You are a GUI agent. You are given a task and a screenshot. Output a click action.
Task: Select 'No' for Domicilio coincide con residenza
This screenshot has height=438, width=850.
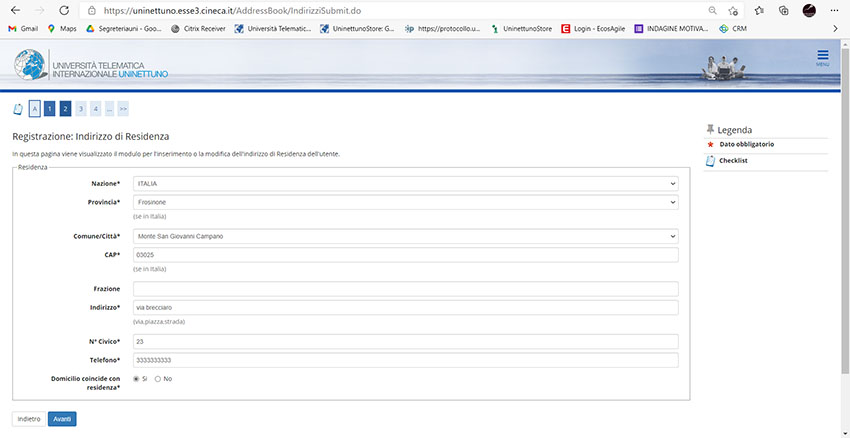coord(158,379)
